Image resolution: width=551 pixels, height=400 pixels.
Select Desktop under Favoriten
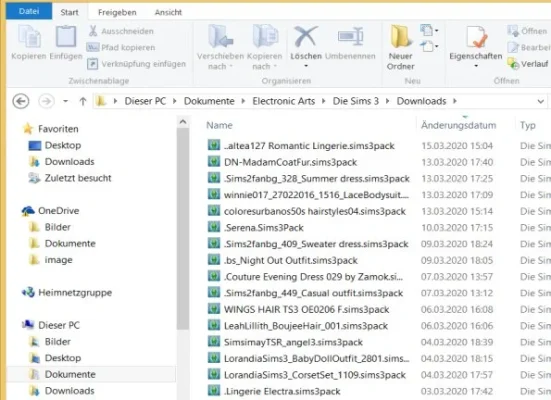(55, 145)
